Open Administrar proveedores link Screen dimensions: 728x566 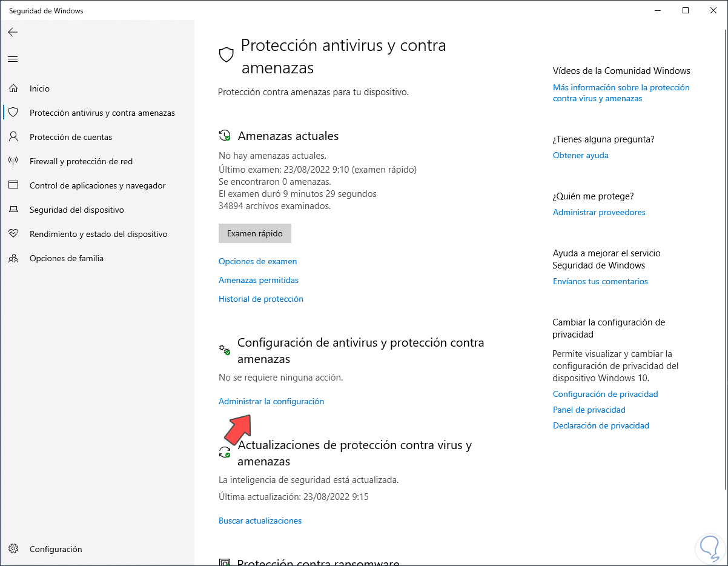598,212
